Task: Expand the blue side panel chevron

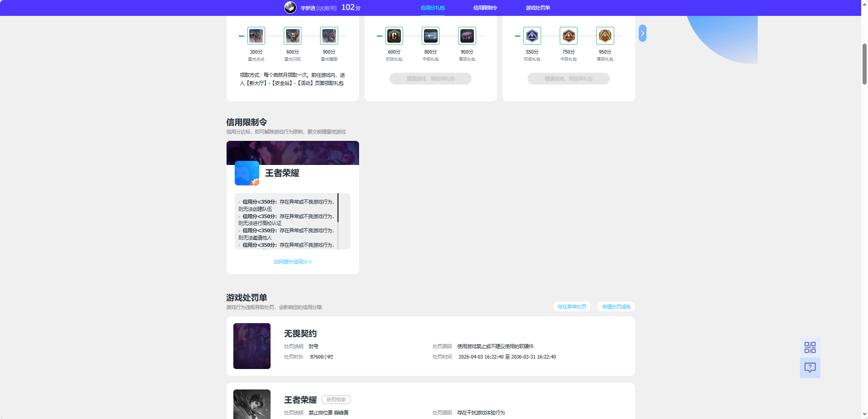Action: (642, 33)
